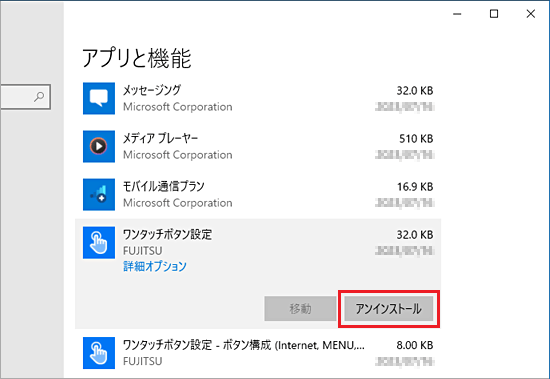This screenshot has width=550, height=379.
Task: Click the disabled 移動 button
Action: pyautogui.click(x=300, y=309)
